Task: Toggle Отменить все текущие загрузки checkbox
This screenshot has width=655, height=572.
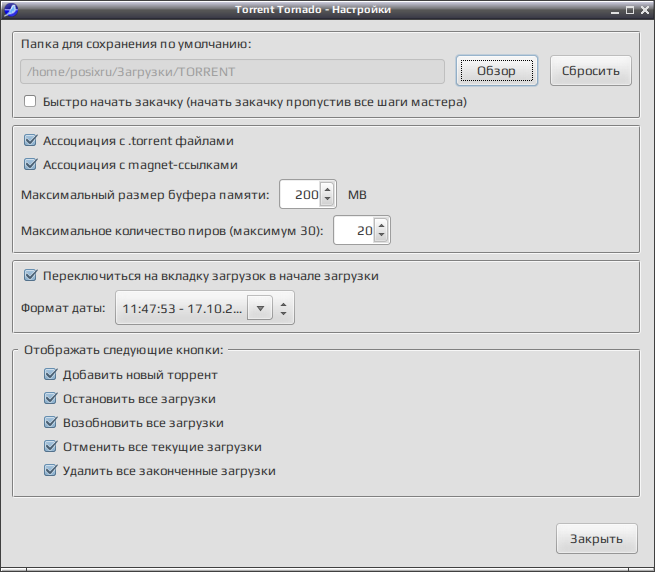Action: tap(50, 446)
